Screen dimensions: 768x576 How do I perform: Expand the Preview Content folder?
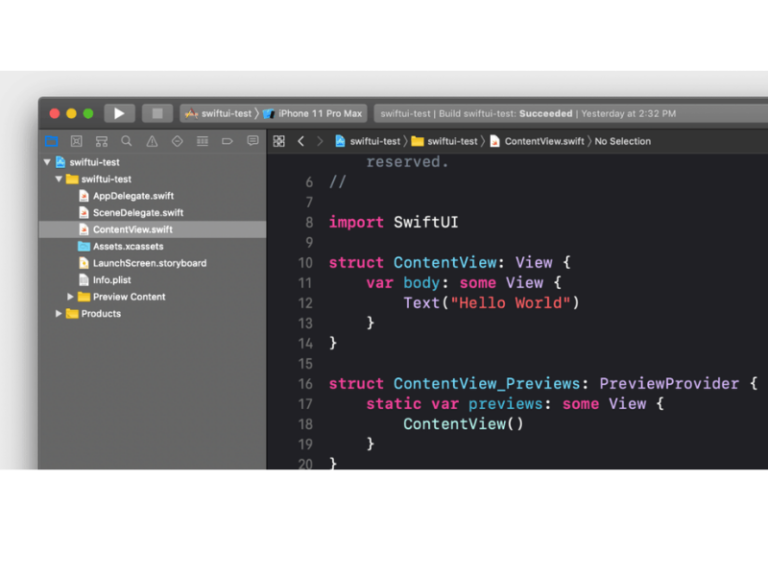pos(71,297)
